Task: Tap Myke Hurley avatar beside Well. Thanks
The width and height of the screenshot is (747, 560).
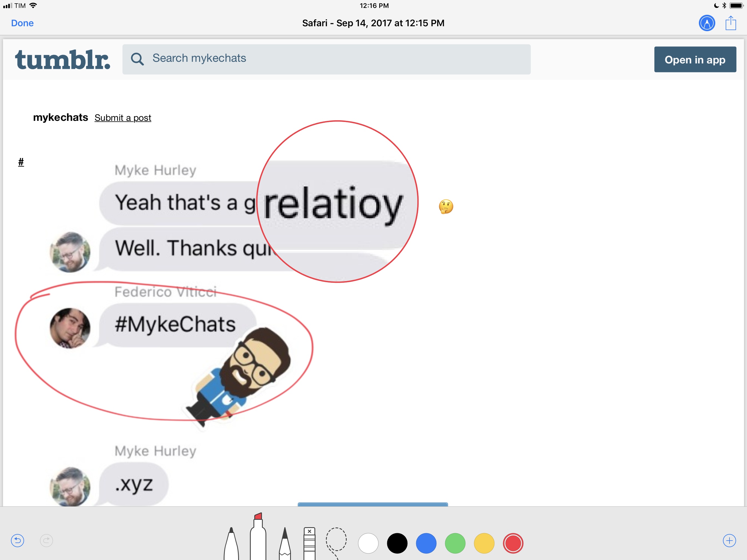Action: point(70,252)
